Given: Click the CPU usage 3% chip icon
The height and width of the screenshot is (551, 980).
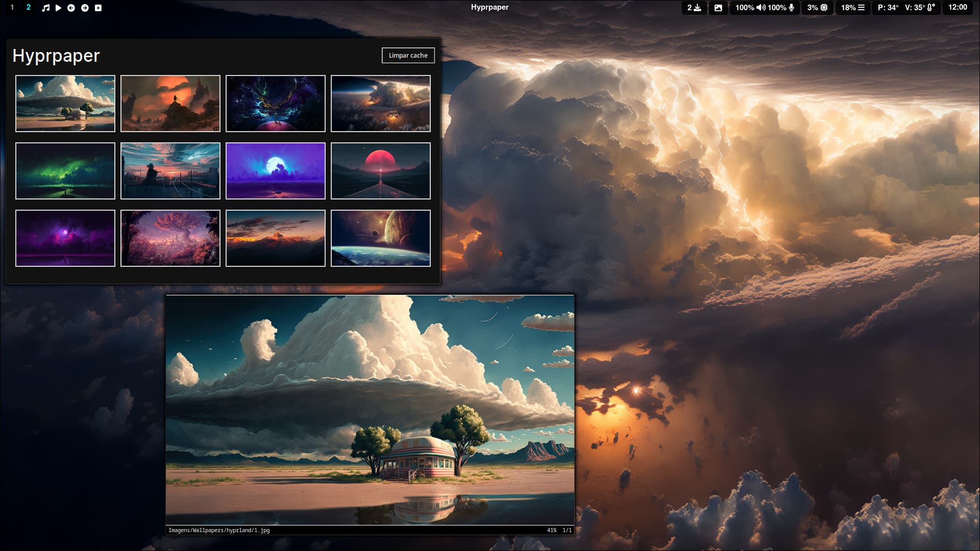Looking at the screenshot, I should click(817, 8).
